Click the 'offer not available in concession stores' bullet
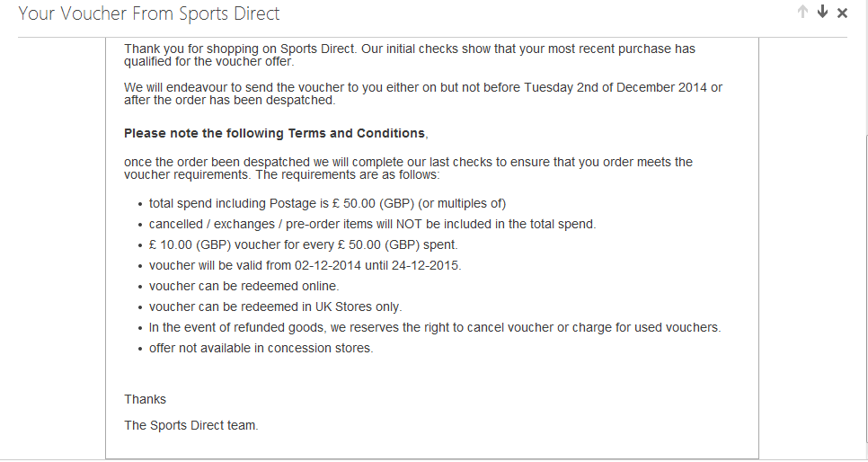 [261, 348]
